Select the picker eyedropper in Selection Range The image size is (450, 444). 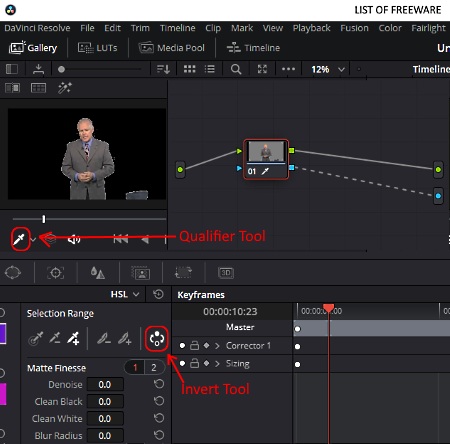[x=36, y=339]
